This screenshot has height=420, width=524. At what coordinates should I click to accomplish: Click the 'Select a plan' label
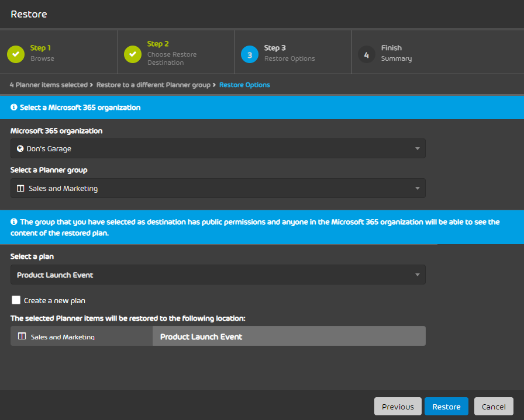(x=32, y=256)
